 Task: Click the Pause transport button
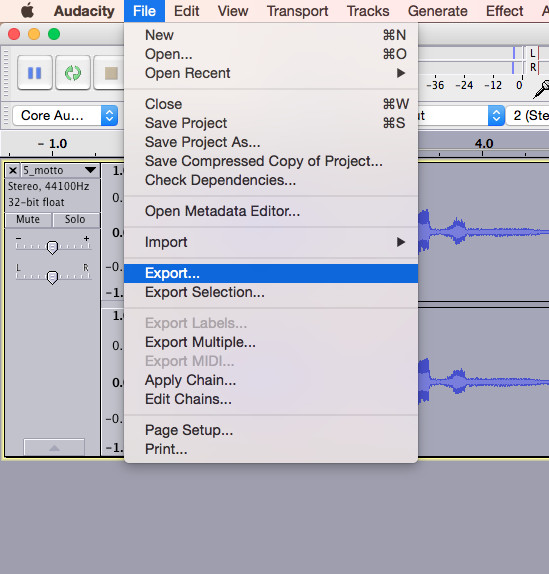click(35, 72)
